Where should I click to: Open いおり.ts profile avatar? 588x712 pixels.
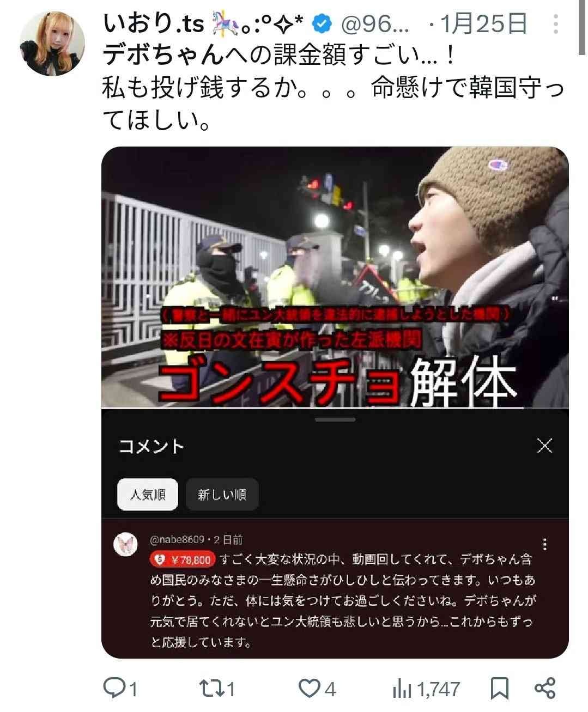tap(52, 42)
